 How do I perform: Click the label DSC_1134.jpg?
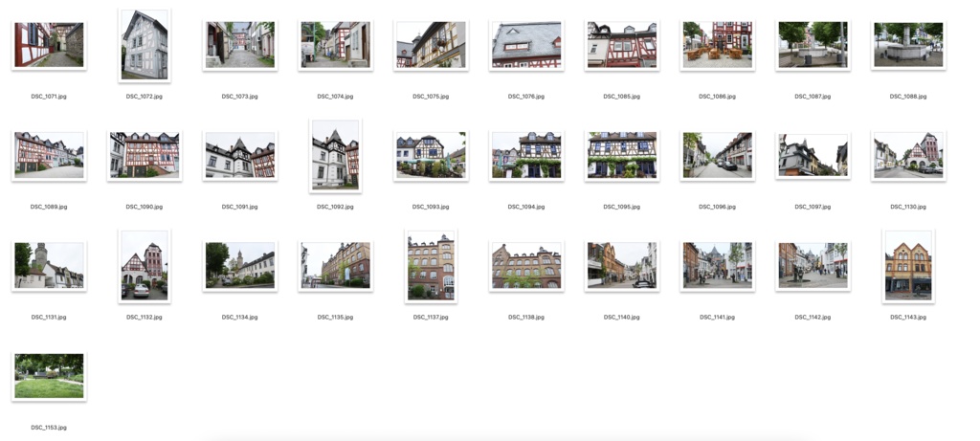[x=240, y=318]
